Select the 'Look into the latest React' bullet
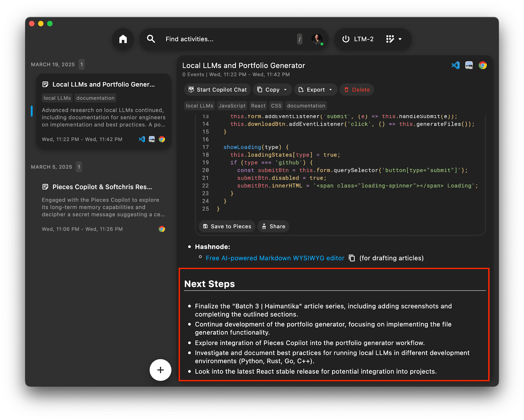Screen dimensions: 524x420 click(x=316, y=372)
